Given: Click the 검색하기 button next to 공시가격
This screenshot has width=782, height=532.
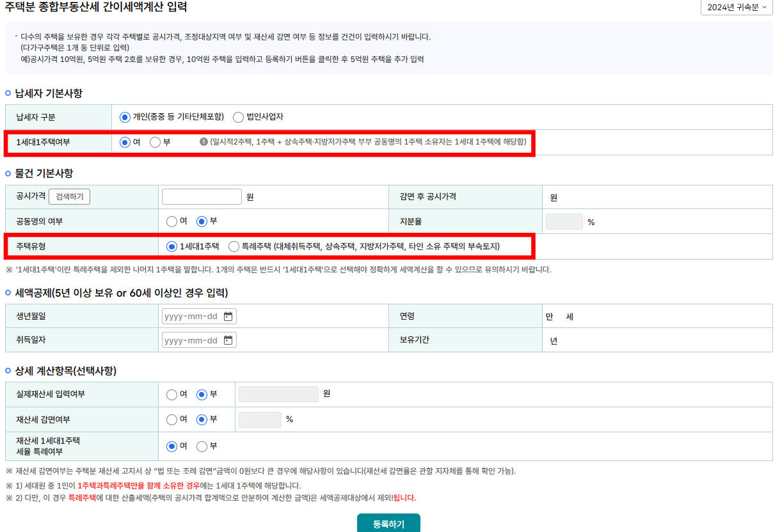Looking at the screenshot, I should [x=69, y=196].
